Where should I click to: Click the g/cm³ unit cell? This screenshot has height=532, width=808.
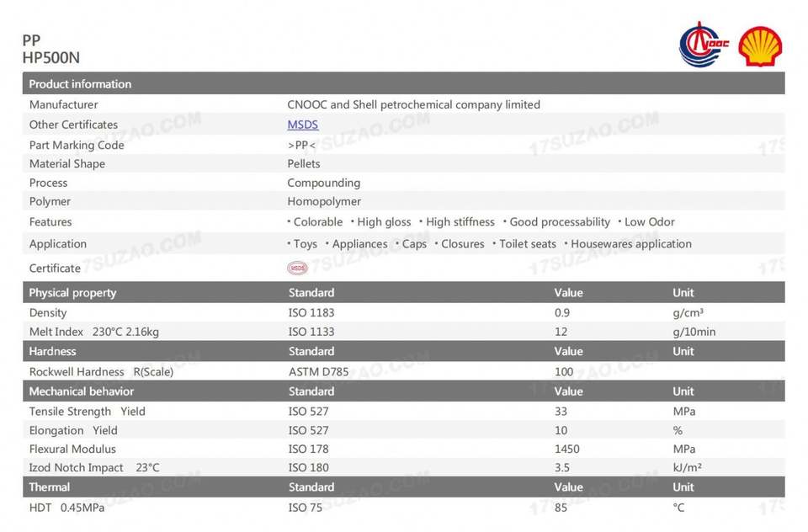688,313
